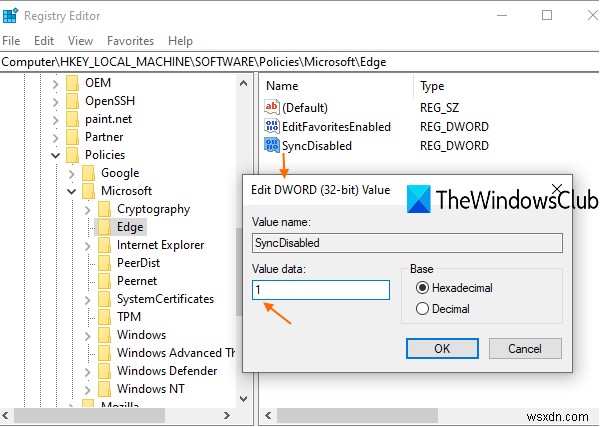The width and height of the screenshot is (600, 427).
Task: Click the TPM folder icon
Action: click(x=104, y=317)
